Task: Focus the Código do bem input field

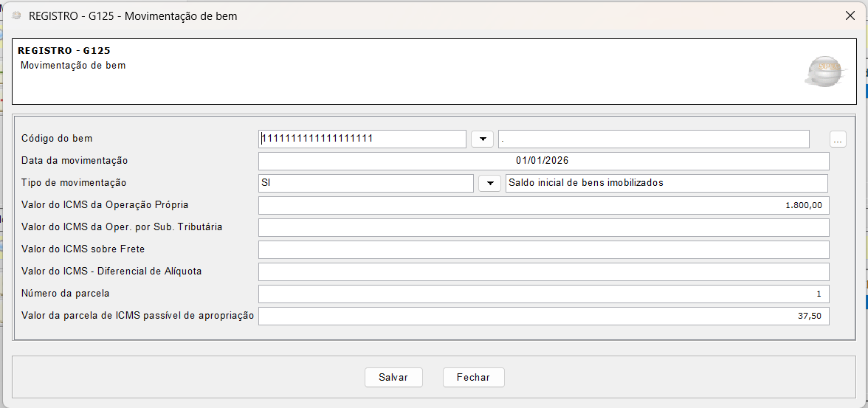Action: point(362,139)
